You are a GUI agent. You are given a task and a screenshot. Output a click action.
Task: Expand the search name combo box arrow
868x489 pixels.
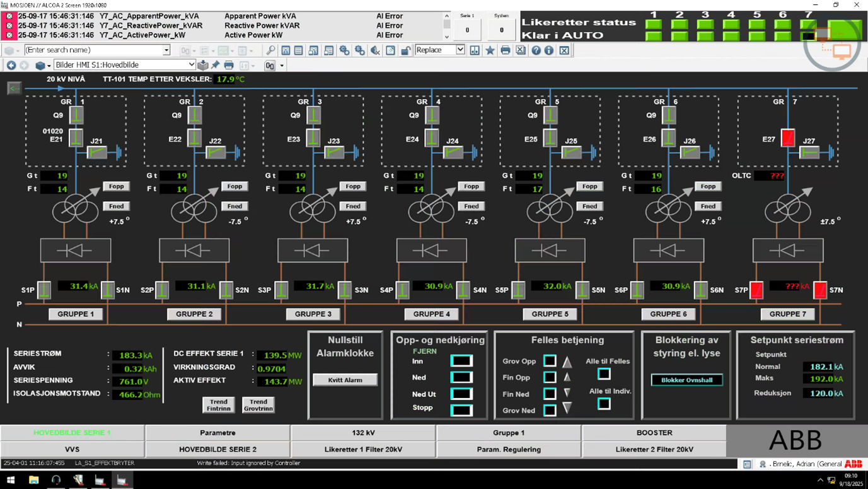click(166, 50)
